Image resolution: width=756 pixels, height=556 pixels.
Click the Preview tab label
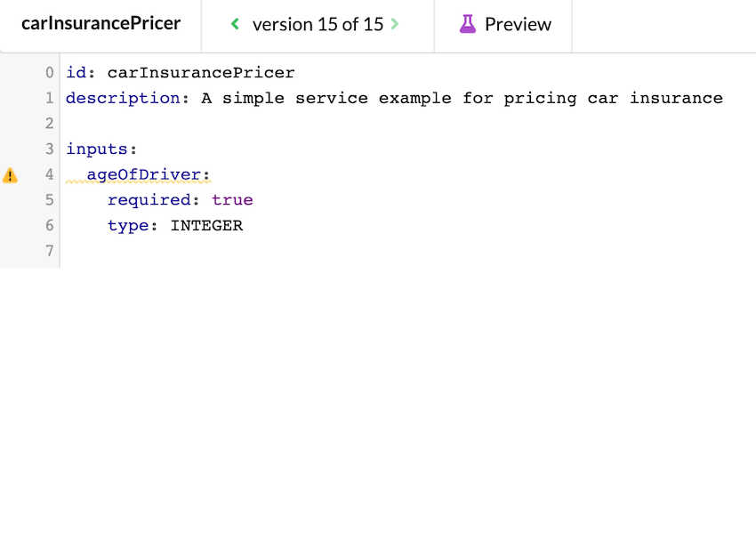(518, 25)
